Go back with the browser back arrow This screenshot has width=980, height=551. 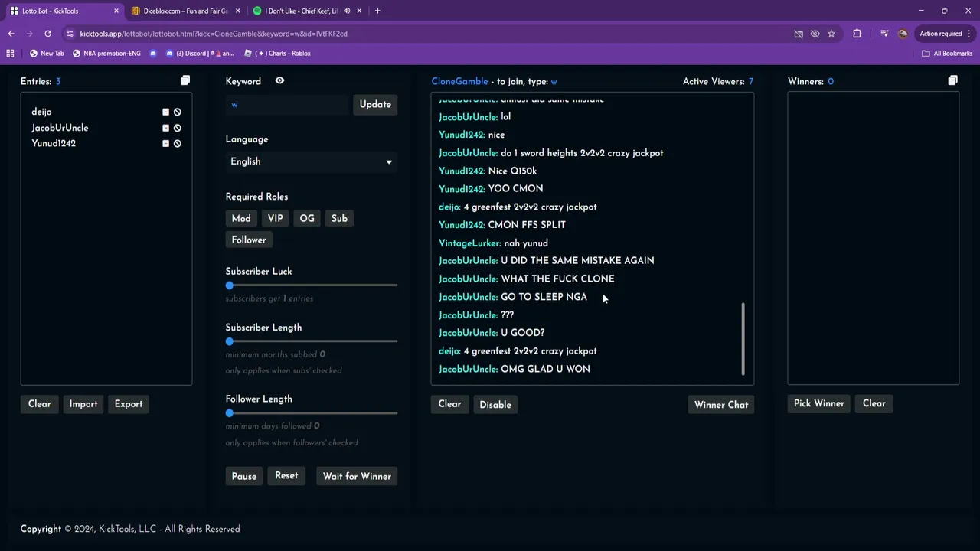tap(11, 34)
